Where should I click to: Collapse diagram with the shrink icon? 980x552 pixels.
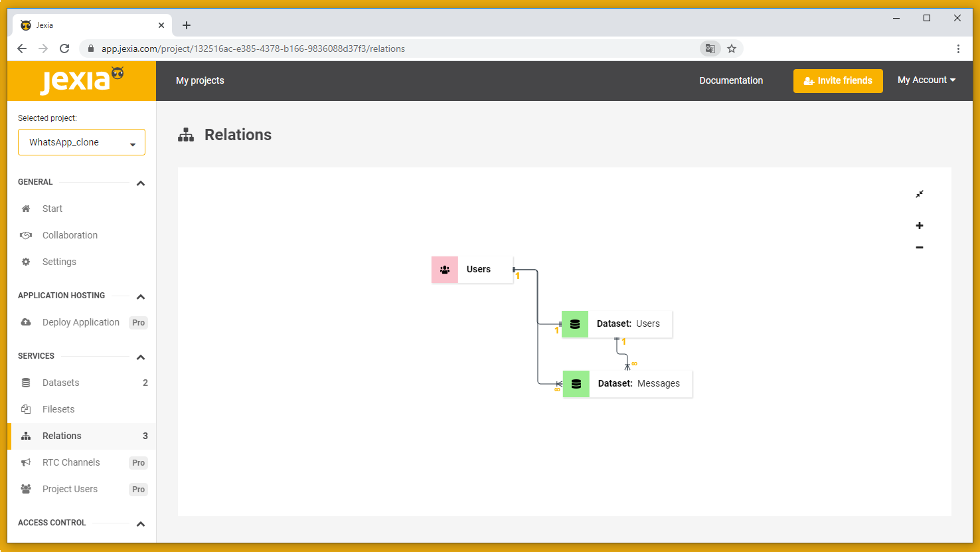point(920,194)
